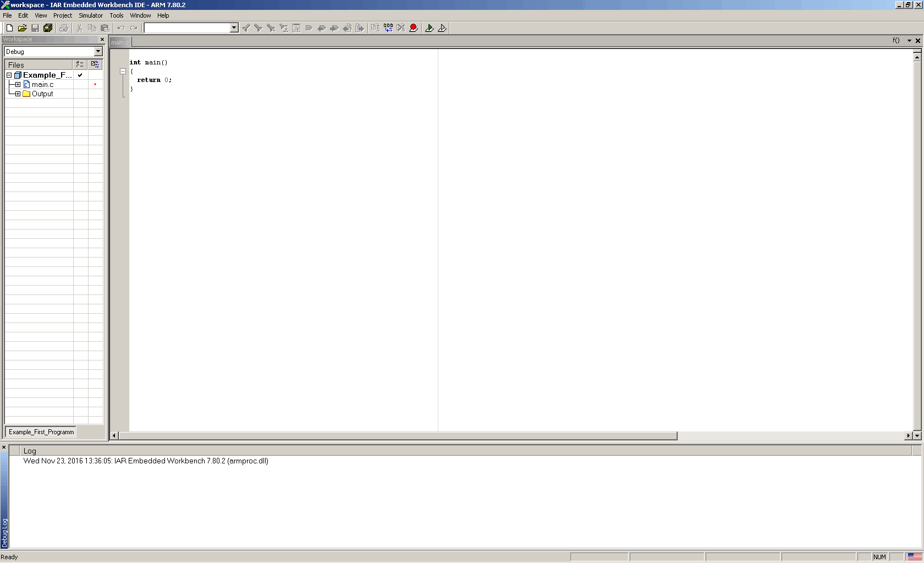Expand the Output folder node
The height and width of the screenshot is (563, 924).
tap(18, 94)
